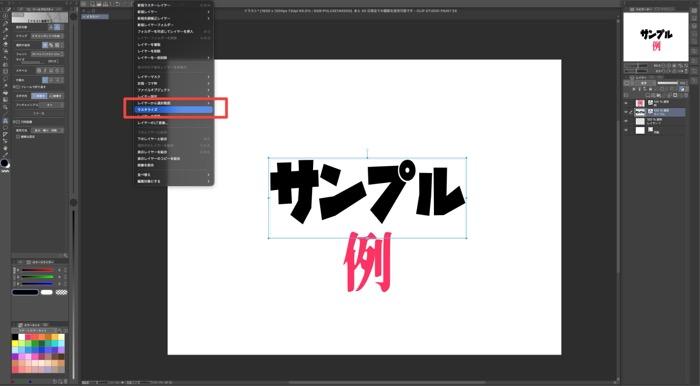Adjust the green channel color slider

click(x=38, y=277)
